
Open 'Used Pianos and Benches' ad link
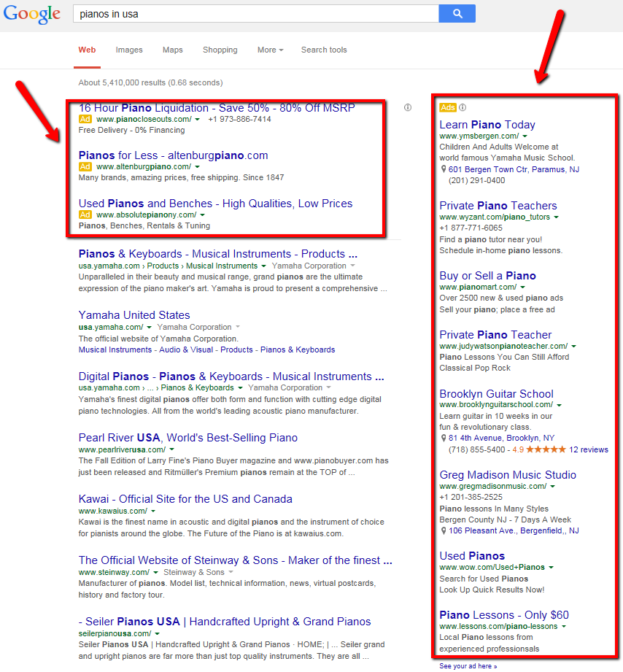click(215, 204)
